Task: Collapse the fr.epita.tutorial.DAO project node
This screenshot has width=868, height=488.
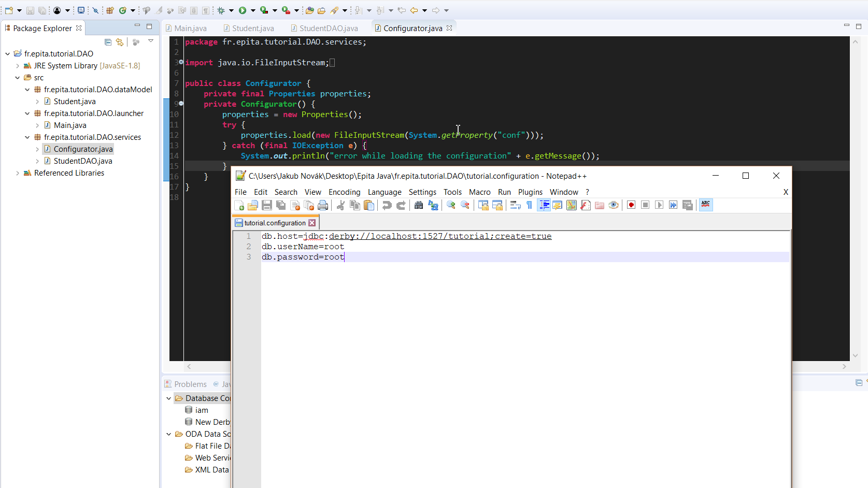Action: point(8,54)
